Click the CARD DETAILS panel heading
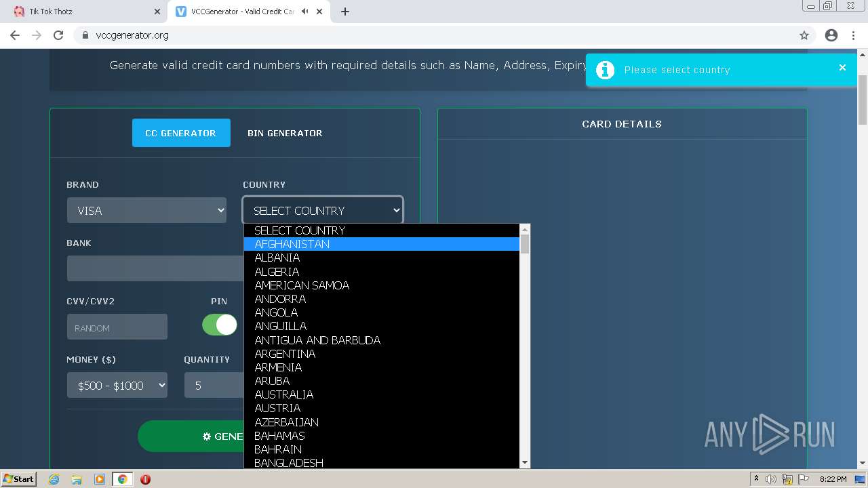868x488 pixels. [x=622, y=124]
